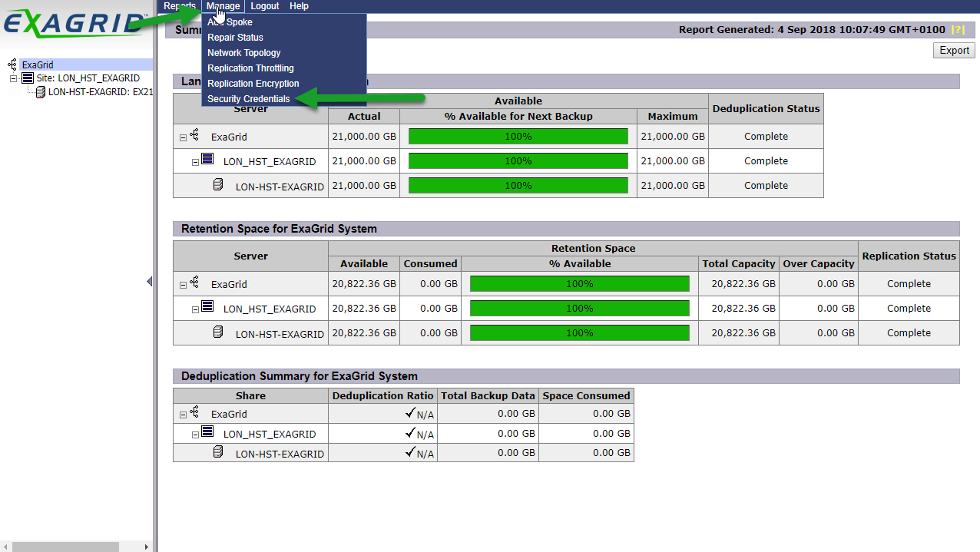Screen dimensions: 980x552
Task: Click the Total Capacity column header
Action: coord(739,264)
